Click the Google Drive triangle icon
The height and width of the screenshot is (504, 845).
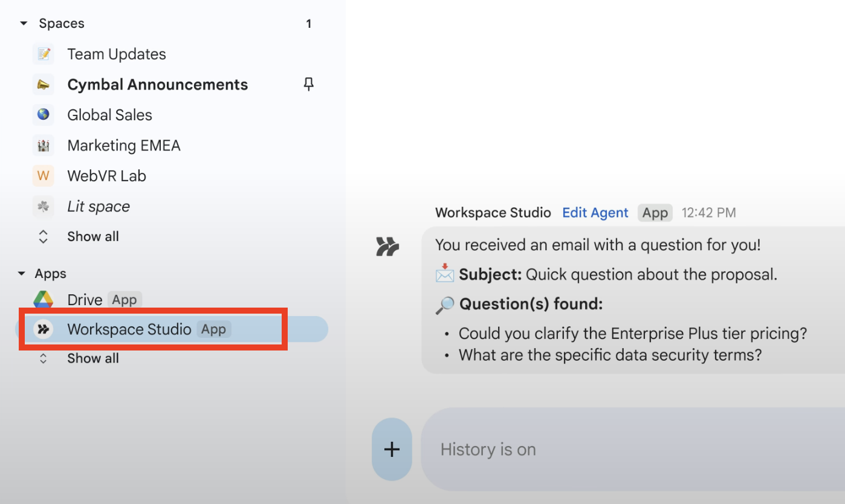[44, 299]
